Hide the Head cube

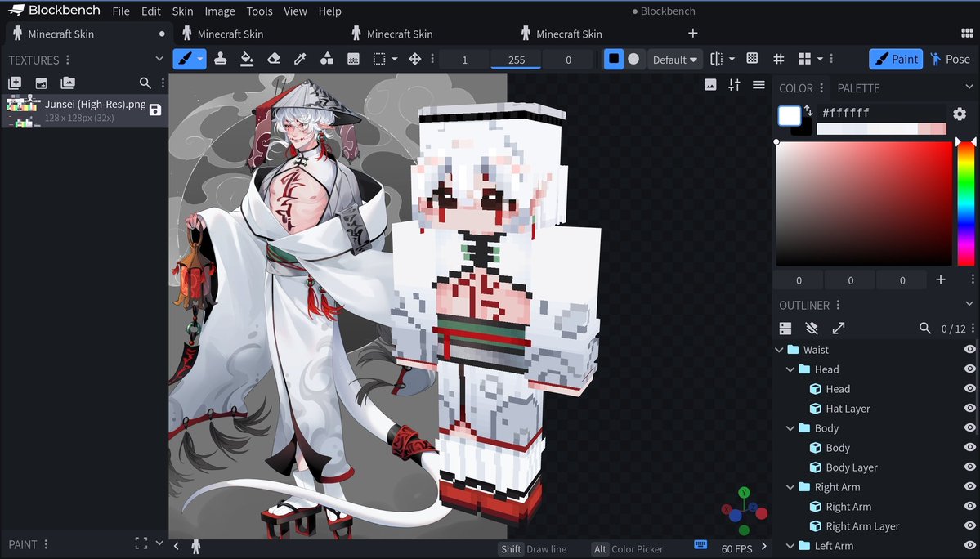tap(969, 388)
